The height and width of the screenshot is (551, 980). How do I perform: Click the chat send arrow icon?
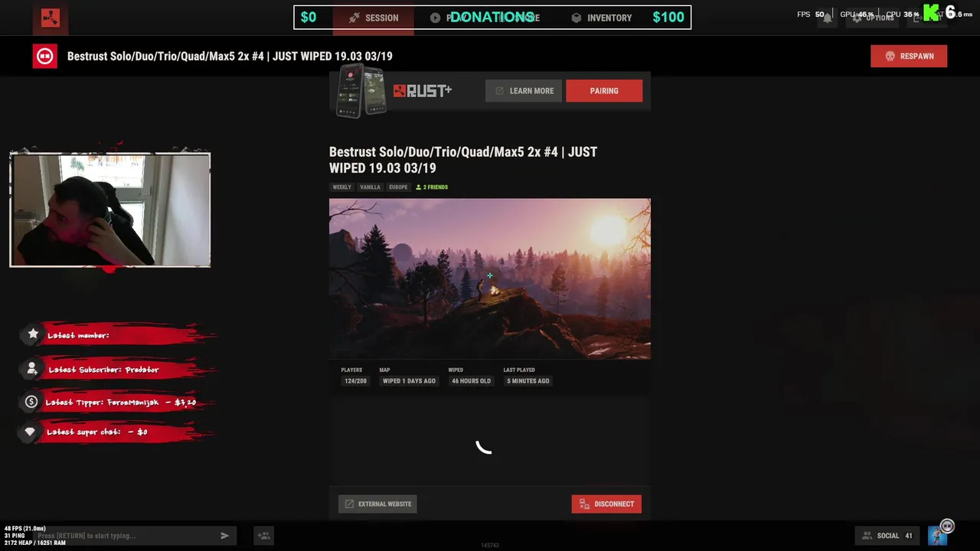(x=224, y=536)
